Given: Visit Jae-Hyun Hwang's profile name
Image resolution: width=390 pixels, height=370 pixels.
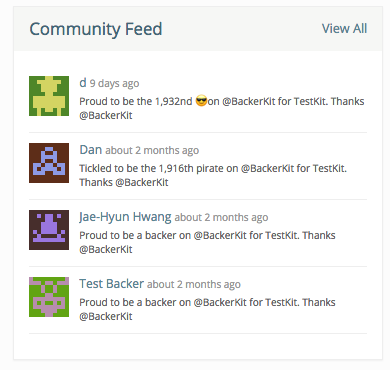Looking at the screenshot, I should tap(125, 217).
